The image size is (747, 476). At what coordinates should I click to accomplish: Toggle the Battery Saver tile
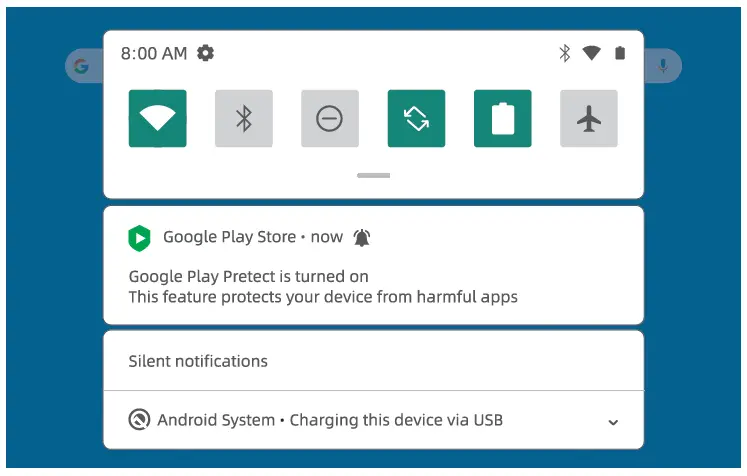(x=503, y=118)
